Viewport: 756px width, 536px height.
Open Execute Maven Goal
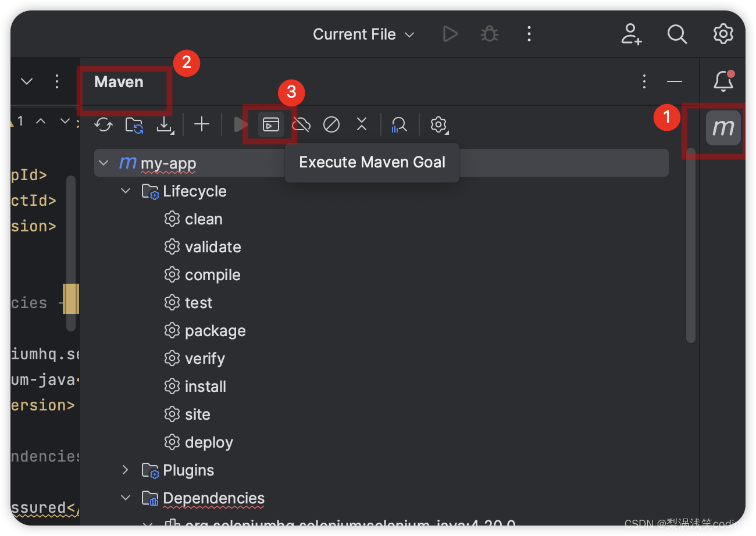(x=271, y=124)
